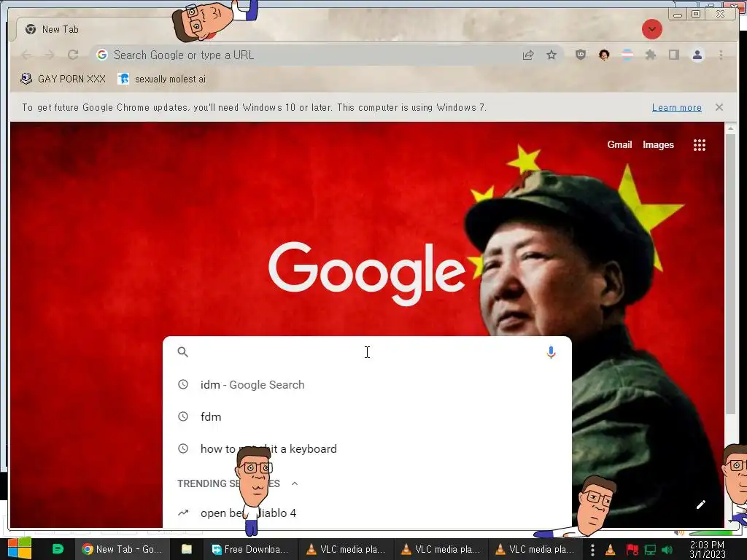Open the Learn more update link
747x560 pixels.
tap(676, 108)
